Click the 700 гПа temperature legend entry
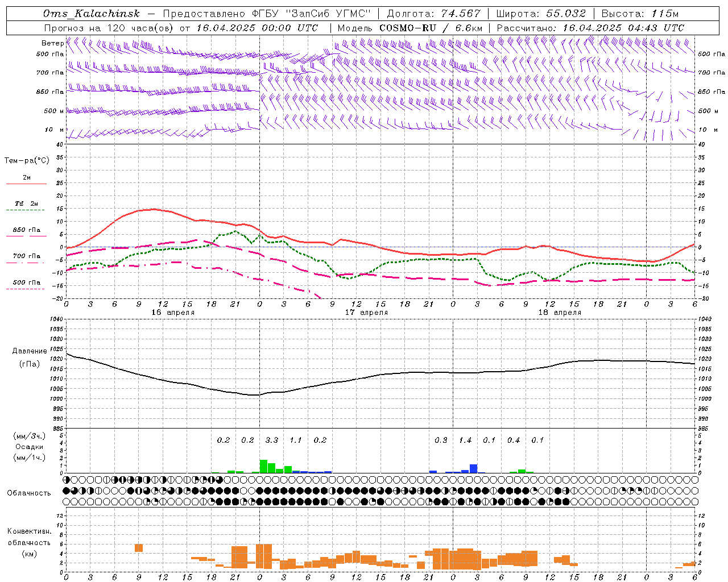This screenshot has height=582, width=728. (x=27, y=256)
